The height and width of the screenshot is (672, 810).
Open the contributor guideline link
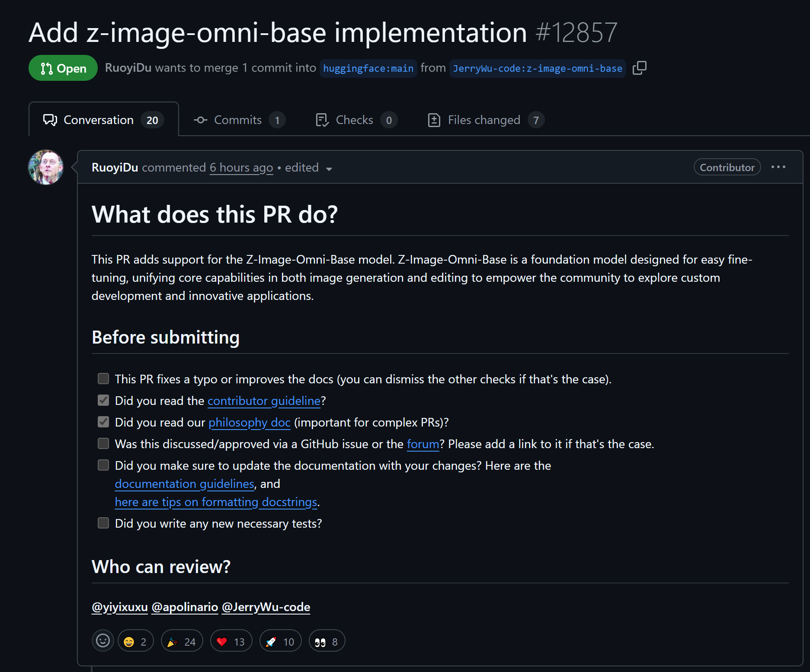coord(264,401)
